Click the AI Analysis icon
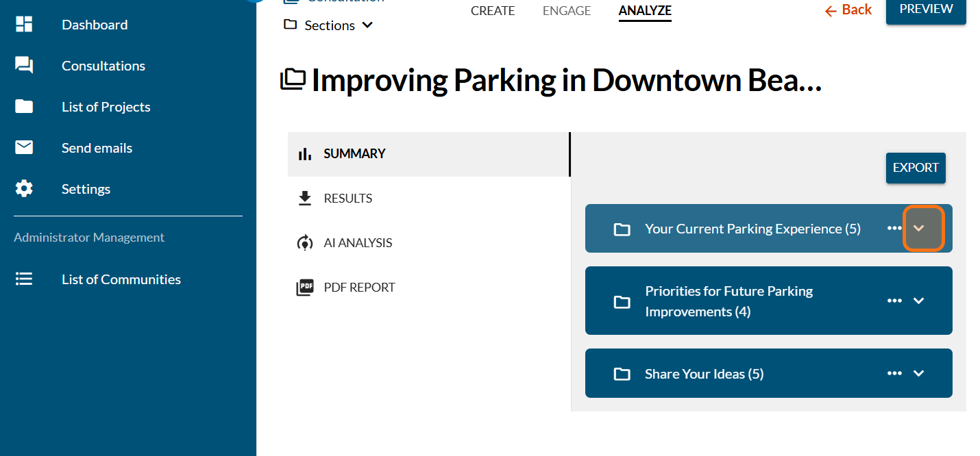Image resolution: width=980 pixels, height=456 pixels. click(x=305, y=243)
